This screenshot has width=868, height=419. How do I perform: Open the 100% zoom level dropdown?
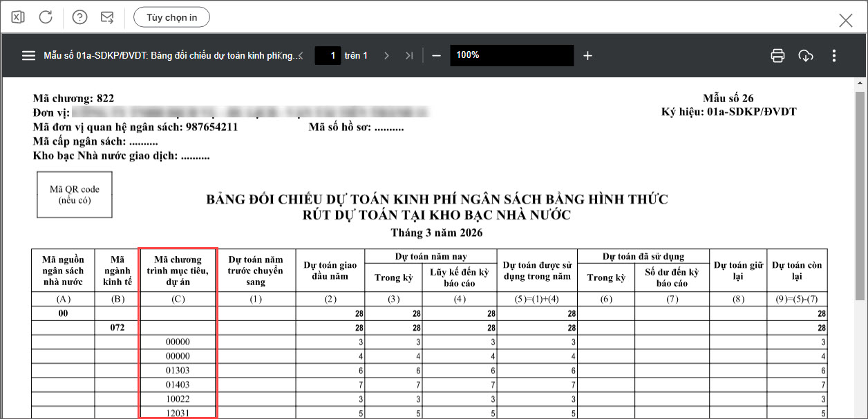pos(511,55)
